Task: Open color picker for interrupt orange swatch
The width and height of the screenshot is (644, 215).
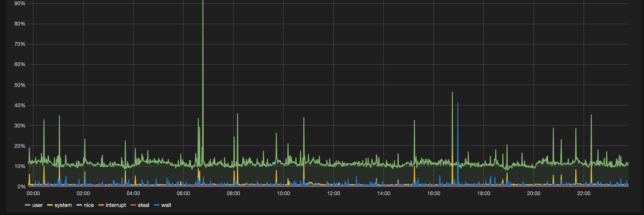Action: tap(101, 205)
